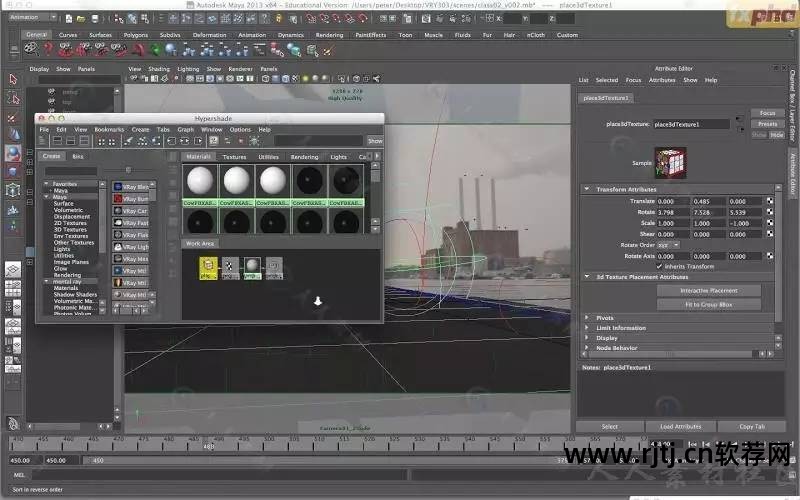This screenshot has width=800, height=500.
Task: Click the yellow light bulb viewport icon
Action: [x=306, y=79]
